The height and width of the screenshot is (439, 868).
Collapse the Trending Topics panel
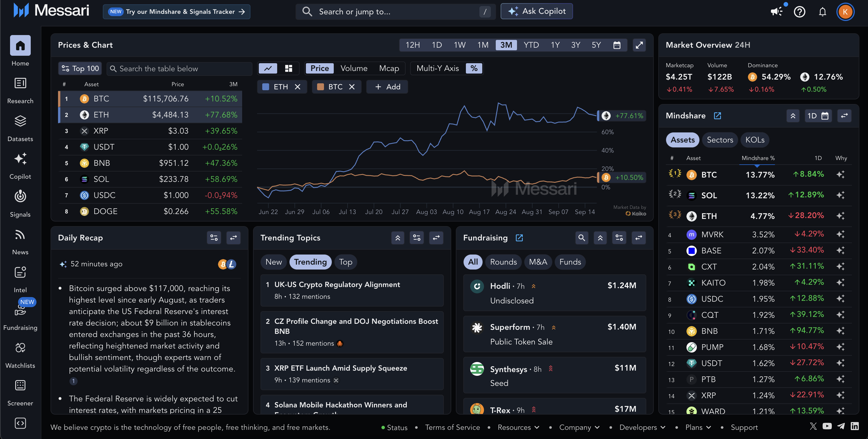pyautogui.click(x=398, y=238)
